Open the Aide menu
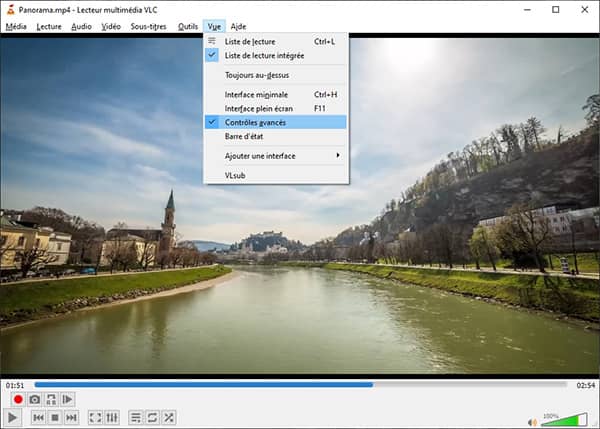Screen dimensions: 600x429 [238, 26]
